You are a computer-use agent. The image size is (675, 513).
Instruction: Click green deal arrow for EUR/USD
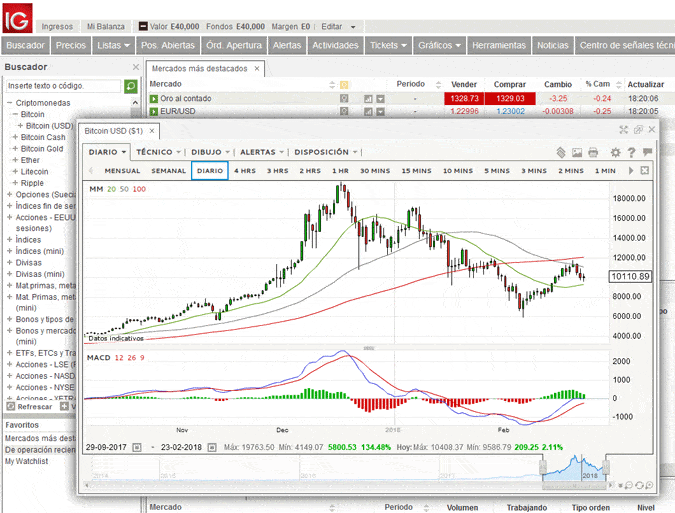(x=154, y=112)
